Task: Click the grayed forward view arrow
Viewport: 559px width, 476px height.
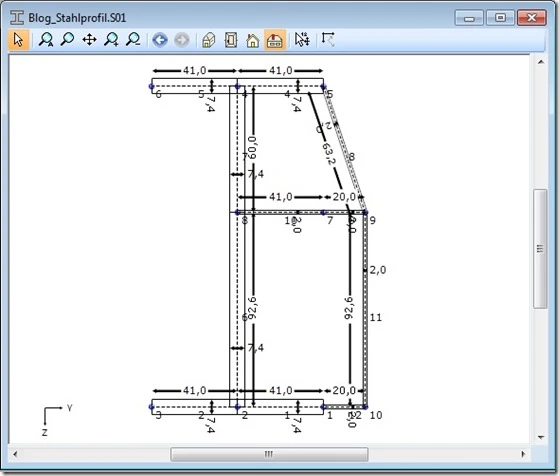Action: point(182,40)
